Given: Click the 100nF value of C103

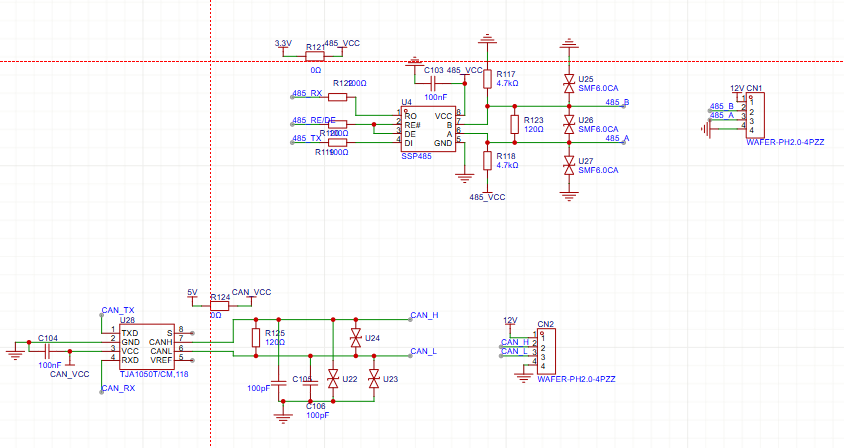Looking at the screenshot, I should coord(435,97).
